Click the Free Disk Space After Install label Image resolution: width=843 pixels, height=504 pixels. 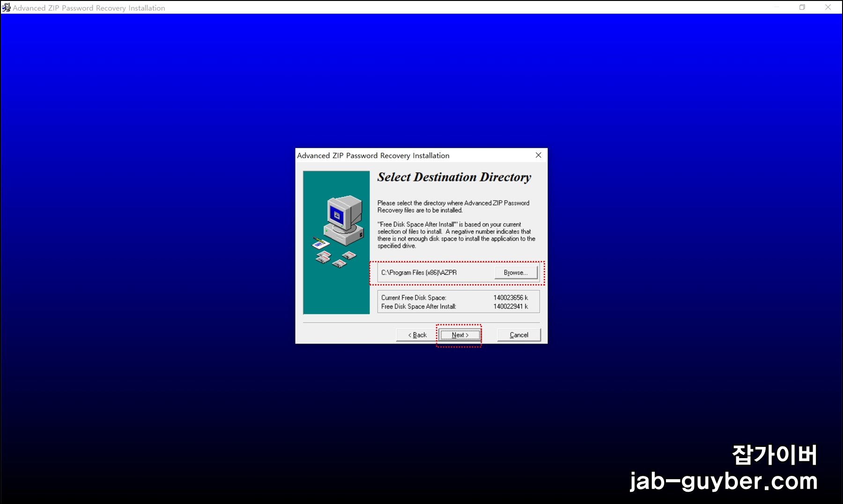pyautogui.click(x=419, y=307)
